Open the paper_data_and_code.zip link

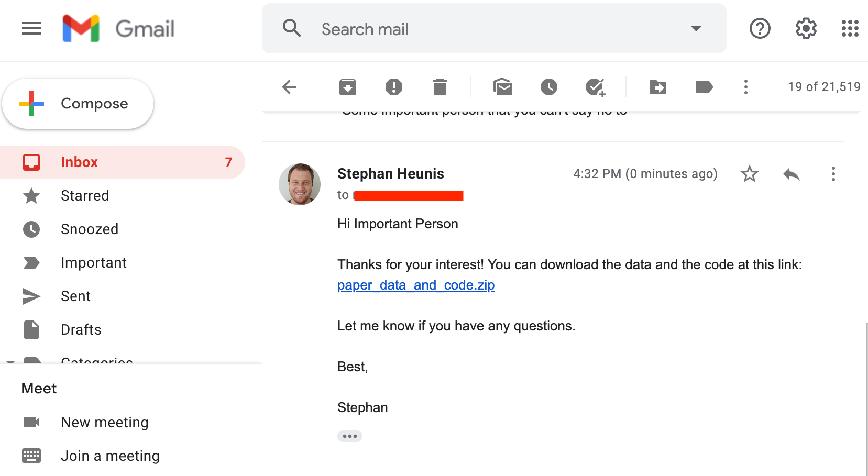coord(416,285)
